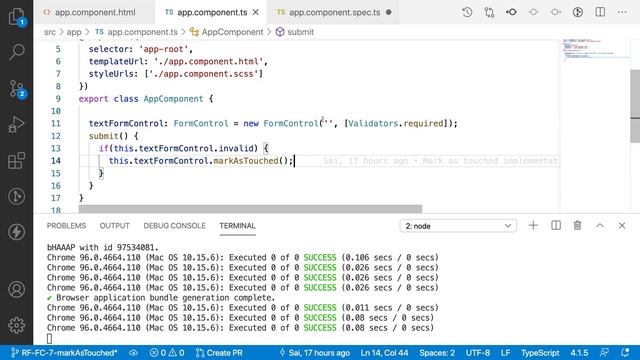Open the lightning bolt sidebar view
Image resolution: width=640 pixels, height=360 pixels.
click(16, 232)
